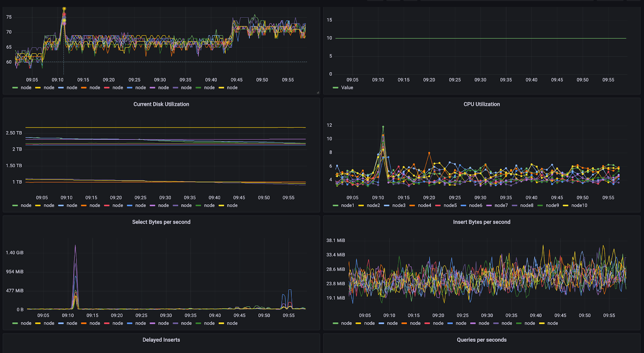Open the Insert Bytes per second panel menu
This screenshot has width=644, height=353.
pos(481,222)
